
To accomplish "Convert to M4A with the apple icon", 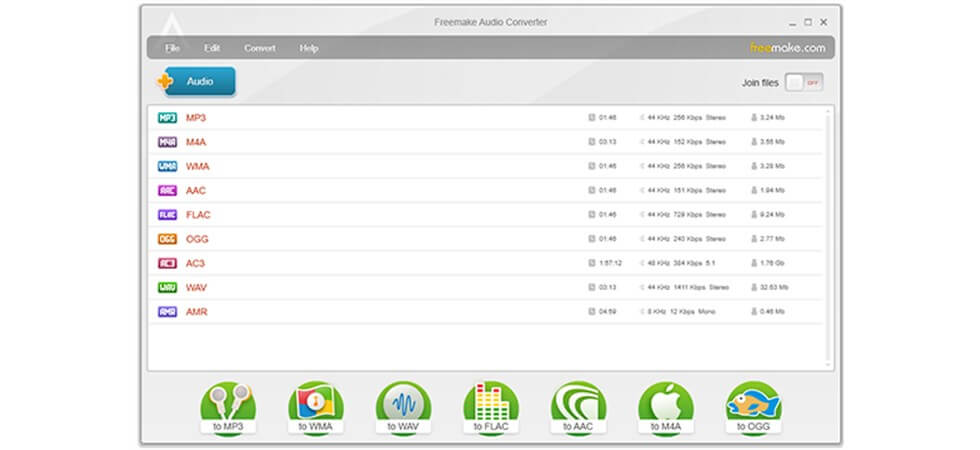I will [666, 408].
